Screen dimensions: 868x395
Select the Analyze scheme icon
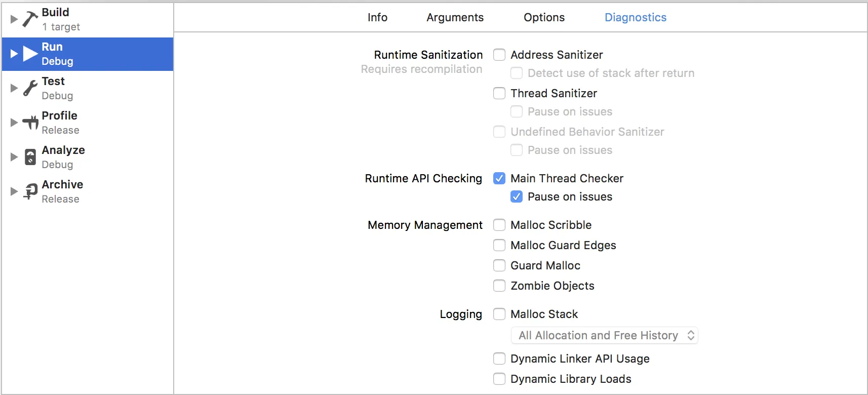coord(30,157)
